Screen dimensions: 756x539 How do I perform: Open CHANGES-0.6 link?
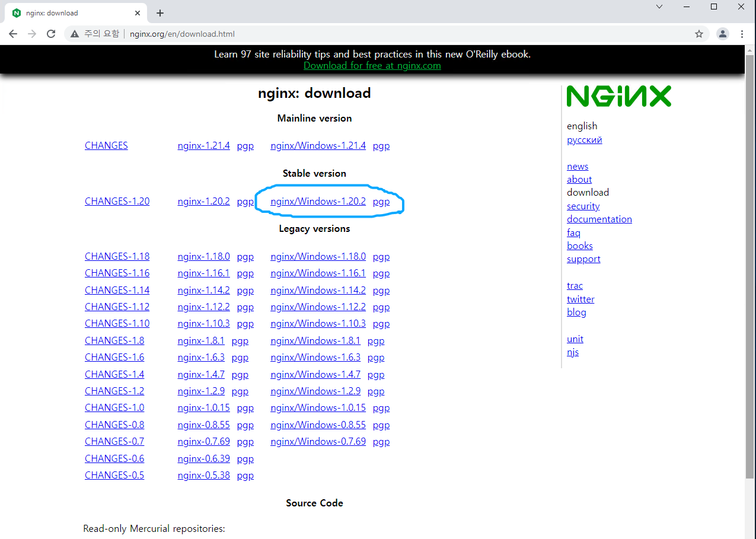[x=114, y=458]
